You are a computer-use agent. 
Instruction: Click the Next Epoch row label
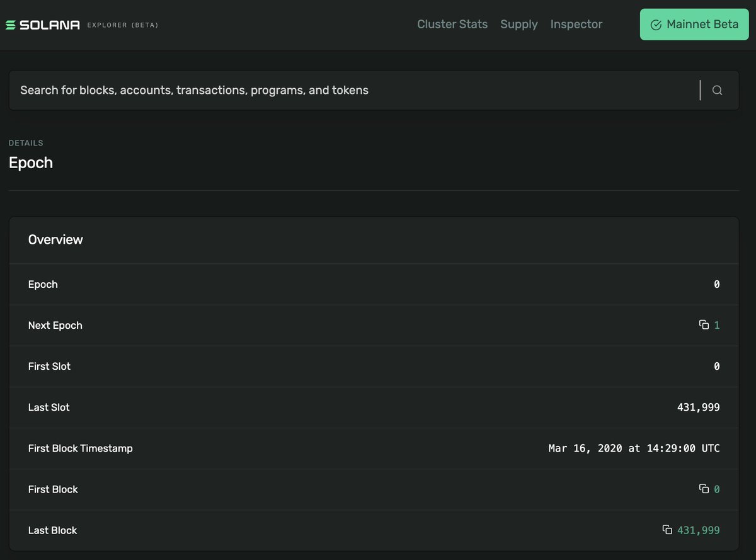[55, 325]
